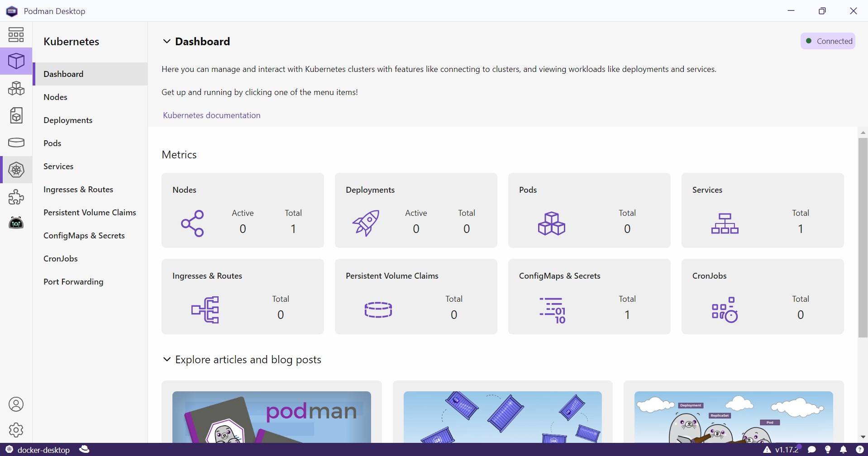868x456 pixels.
Task: Click the CronJobs clock-grid icon card
Action: point(725,310)
